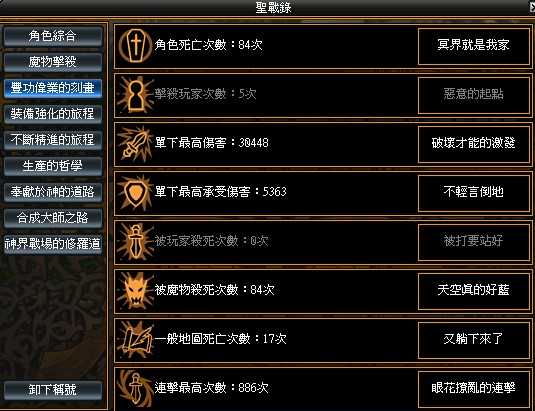This screenshot has height=411, width=535.
Task: Click the dagger icon for killed-by-player count
Action: (135, 242)
